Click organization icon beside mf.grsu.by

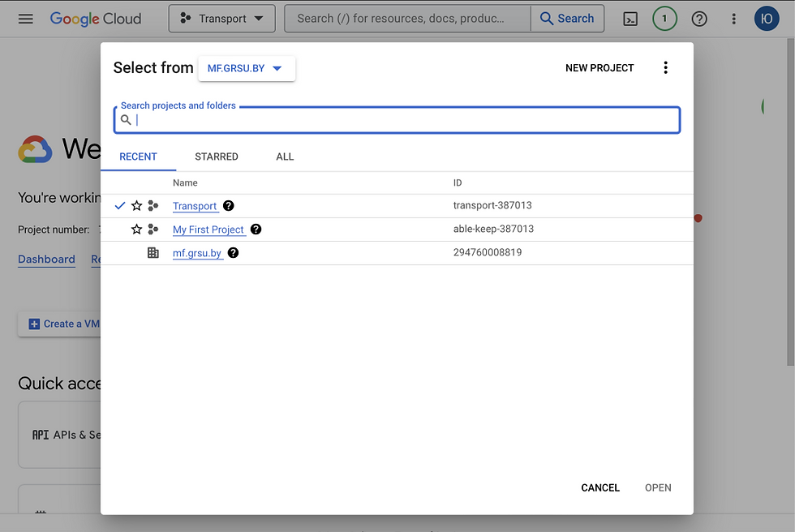(153, 252)
